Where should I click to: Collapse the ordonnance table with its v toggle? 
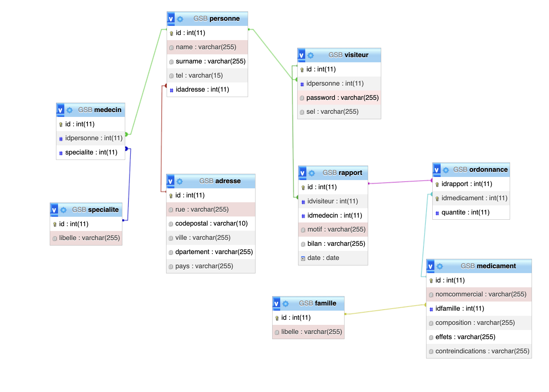(x=436, y=170)
